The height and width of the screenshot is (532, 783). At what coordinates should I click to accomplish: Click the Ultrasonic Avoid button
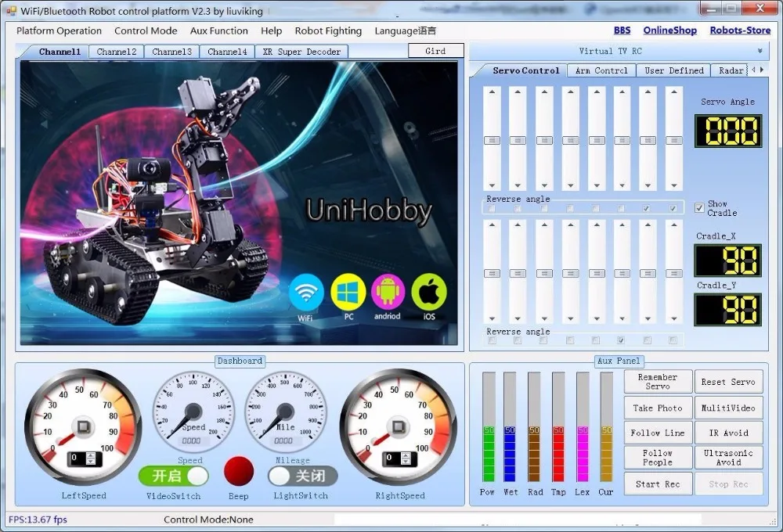point(728,458)
